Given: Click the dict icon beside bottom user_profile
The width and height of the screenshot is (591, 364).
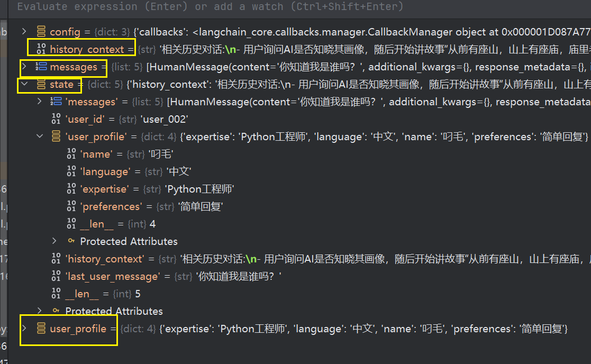Looking at the screenshot, I should click(41, 328).
